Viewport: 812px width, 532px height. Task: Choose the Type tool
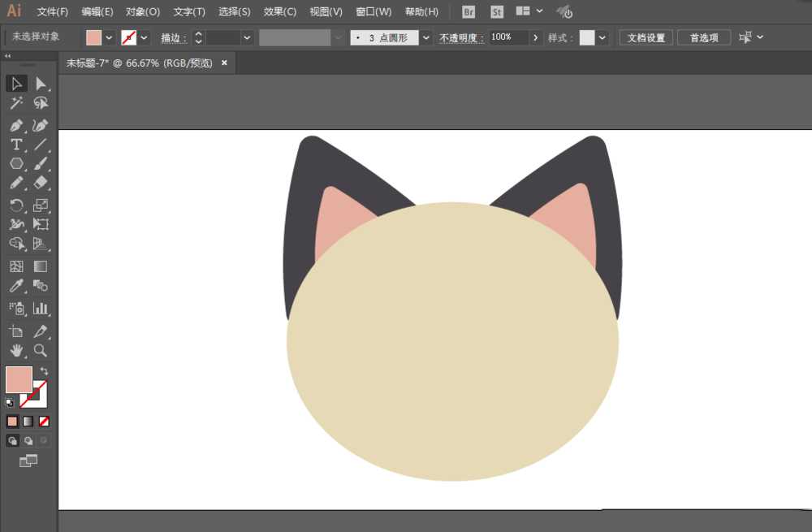pos(15,144)
